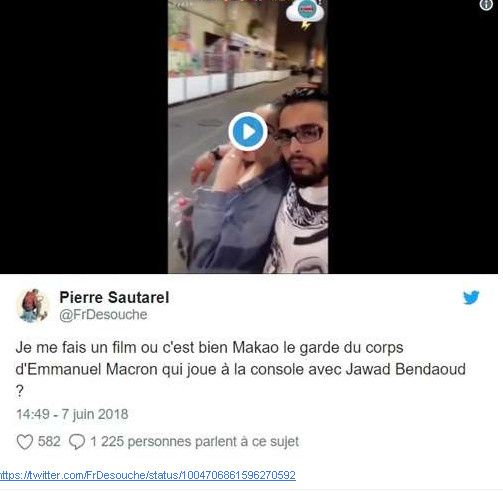Open the Pierre Sautarel display name
The height and width of the screenshot is (491, 503).
point(114,297)
